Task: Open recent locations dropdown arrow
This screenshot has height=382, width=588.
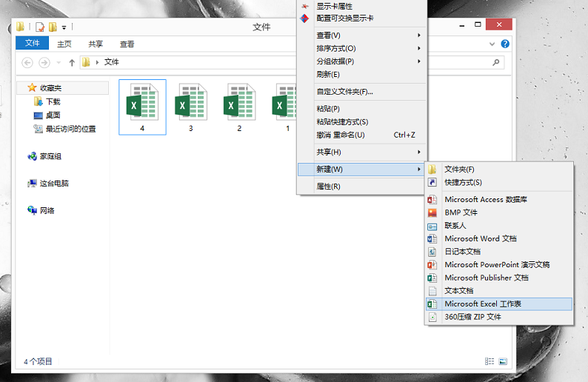Action: [x=59, y=63]
